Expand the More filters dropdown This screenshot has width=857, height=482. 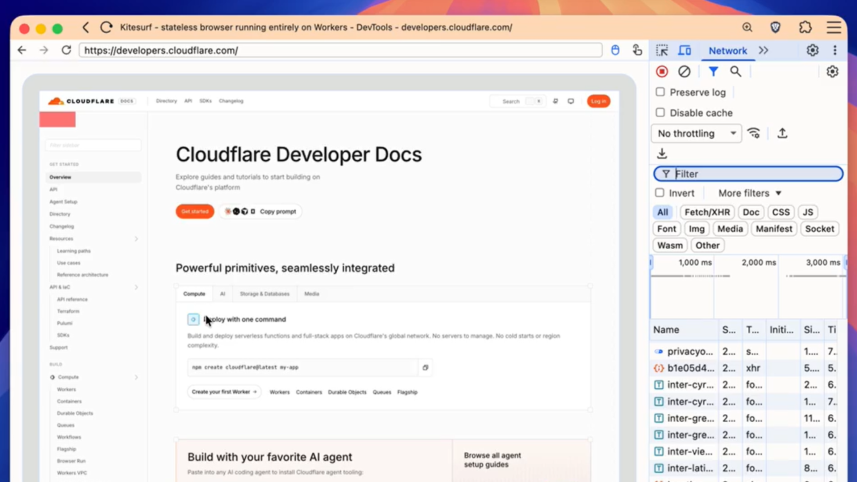(750, 193)
